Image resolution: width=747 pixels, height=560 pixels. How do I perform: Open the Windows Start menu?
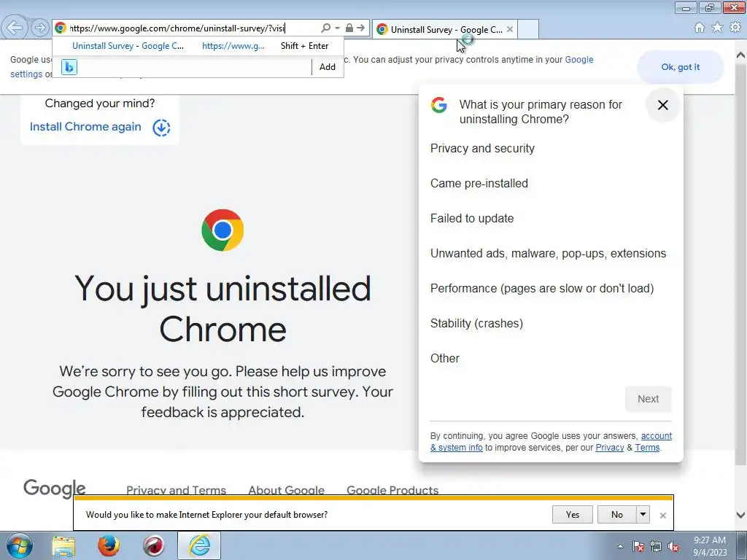click(19, 545)
